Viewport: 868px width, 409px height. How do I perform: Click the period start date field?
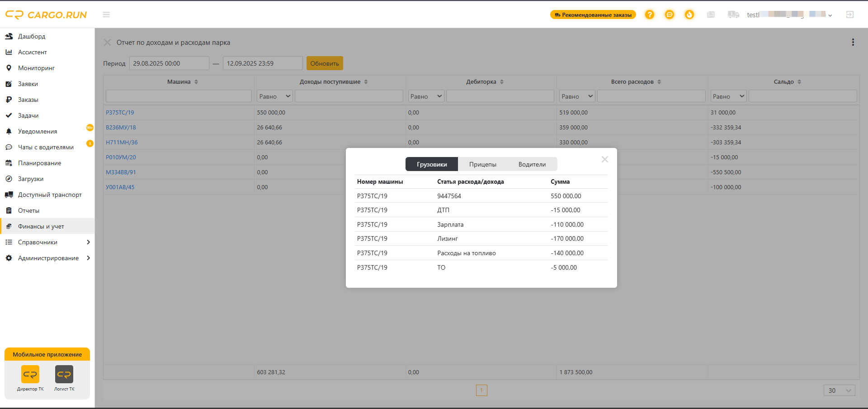(x=169, y=63)
